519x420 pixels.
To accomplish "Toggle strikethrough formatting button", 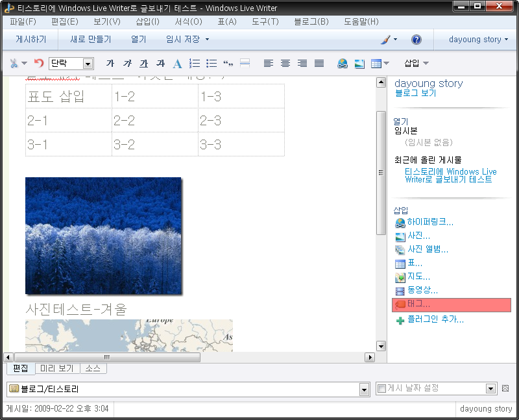I will pos(160,63).
